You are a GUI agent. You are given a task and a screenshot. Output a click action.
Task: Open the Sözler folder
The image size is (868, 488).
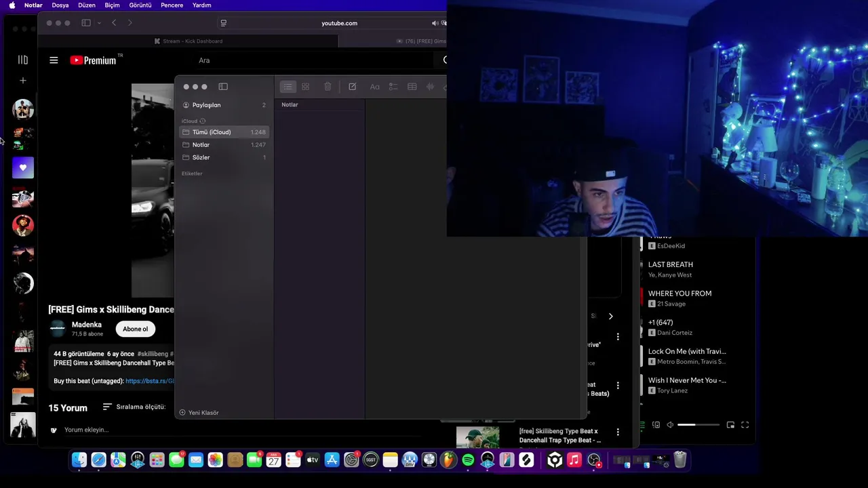point(224,157)
